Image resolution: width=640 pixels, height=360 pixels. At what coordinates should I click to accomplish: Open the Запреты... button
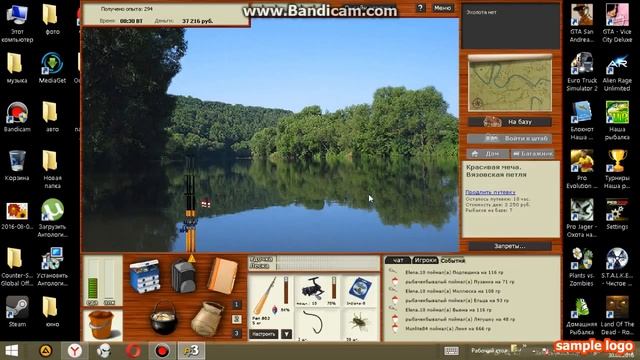point(510,246)
